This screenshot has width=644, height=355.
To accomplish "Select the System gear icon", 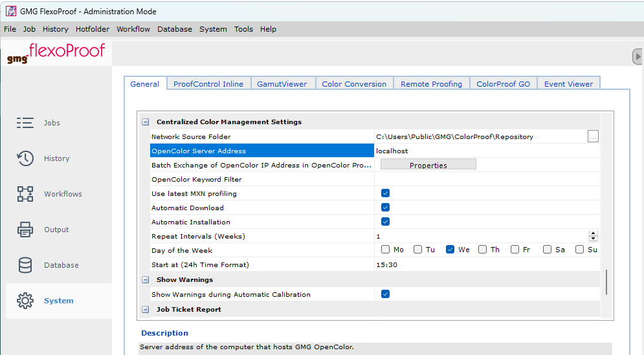I will (25, 301).
